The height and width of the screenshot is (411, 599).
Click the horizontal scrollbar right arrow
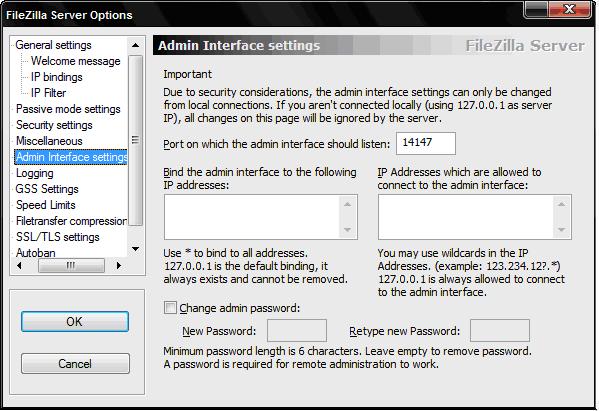click(119, 265)
